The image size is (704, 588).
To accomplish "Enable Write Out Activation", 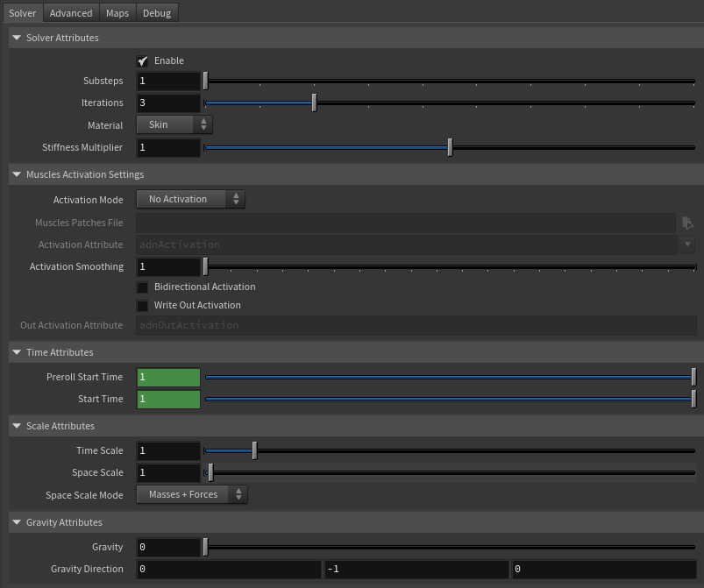I will tap(143, 305).
